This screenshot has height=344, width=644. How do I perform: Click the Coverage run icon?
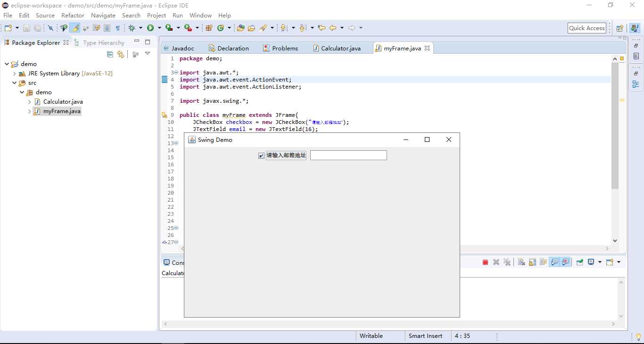pos(169,28)
